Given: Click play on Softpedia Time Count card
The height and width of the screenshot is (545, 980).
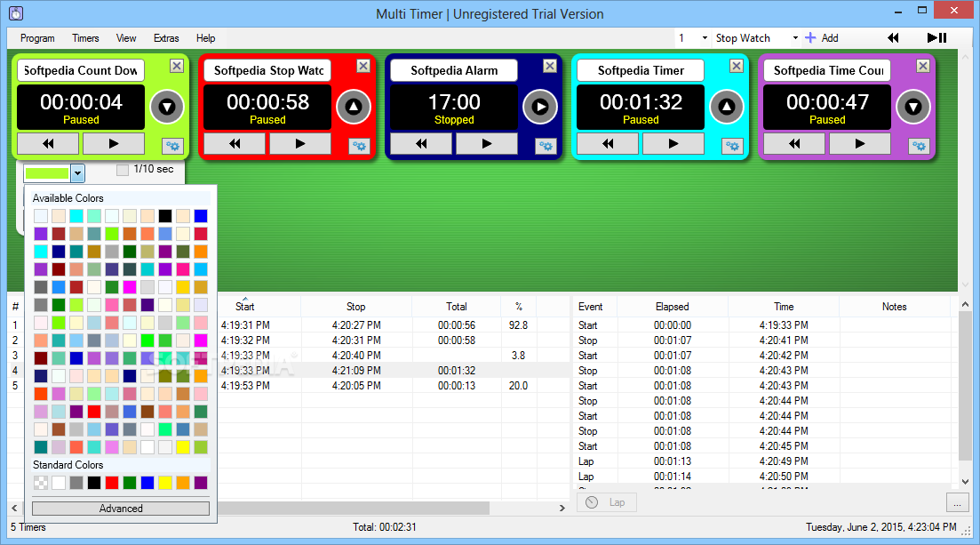Looking at the screenshot, I should point(859,144).
